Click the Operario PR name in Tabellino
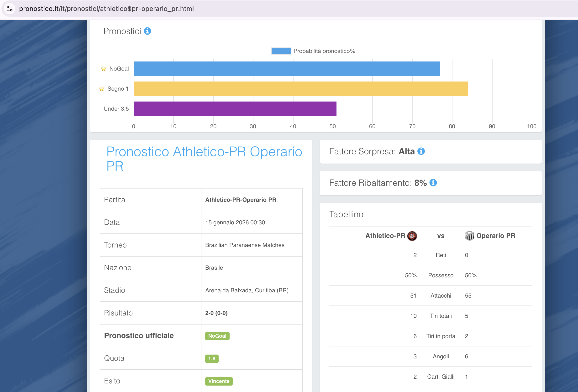This screenshot has width=578, height=392. [x=495, y=236]
